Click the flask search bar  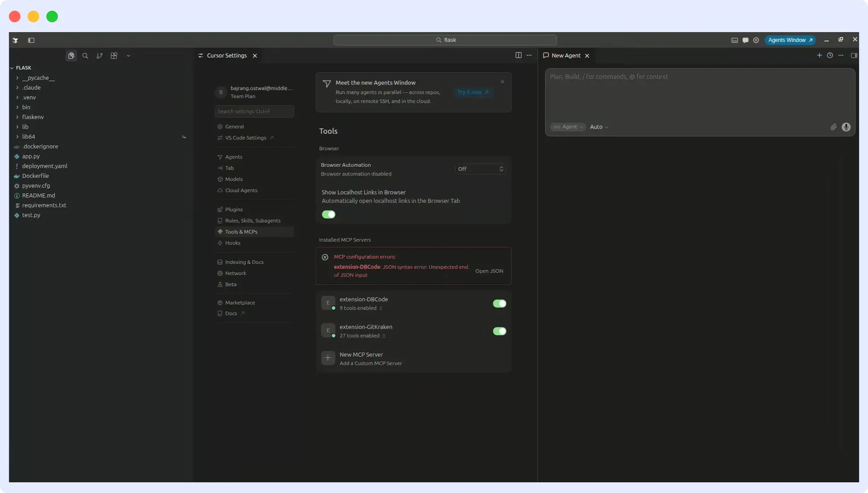445,40
